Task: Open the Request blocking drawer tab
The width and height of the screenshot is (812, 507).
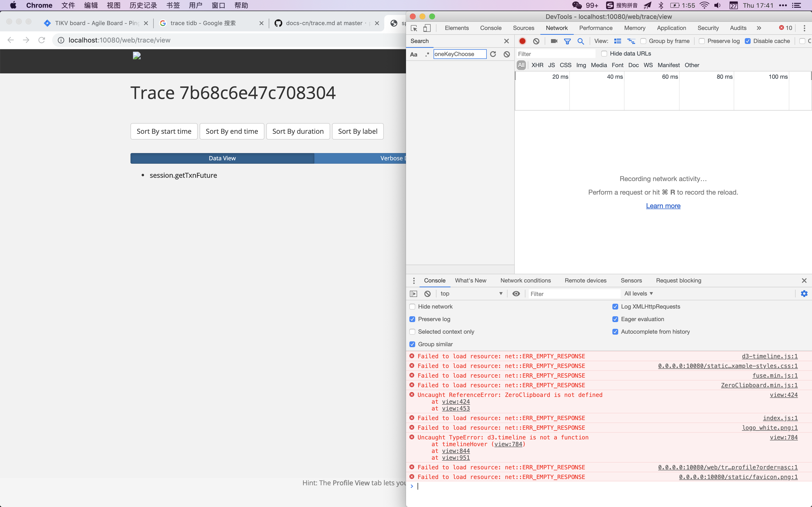Action: pyautogui.click(x=678, y=280)
